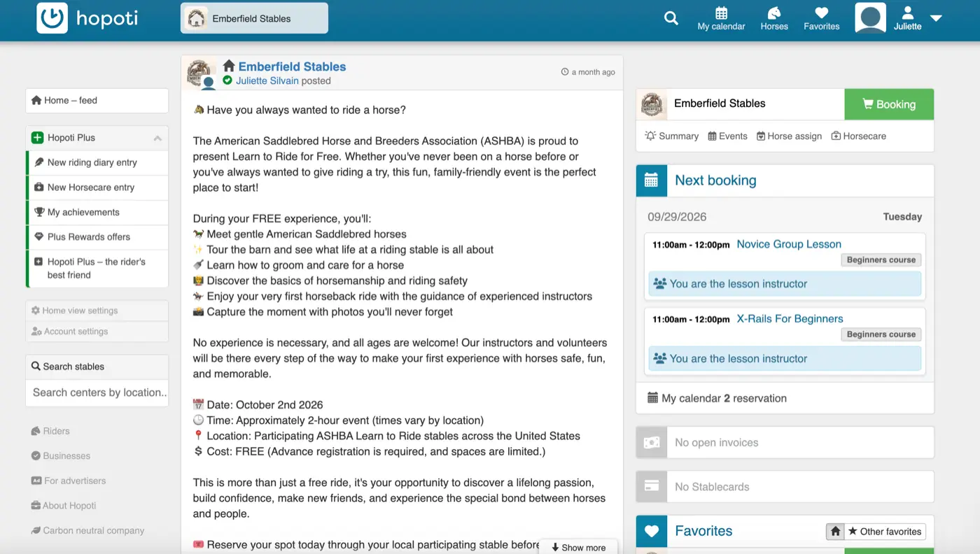The image size is (980, 554).
Task: Click the Next booking calendar icon
Action: pyautogui.click(x=651, y=180)
